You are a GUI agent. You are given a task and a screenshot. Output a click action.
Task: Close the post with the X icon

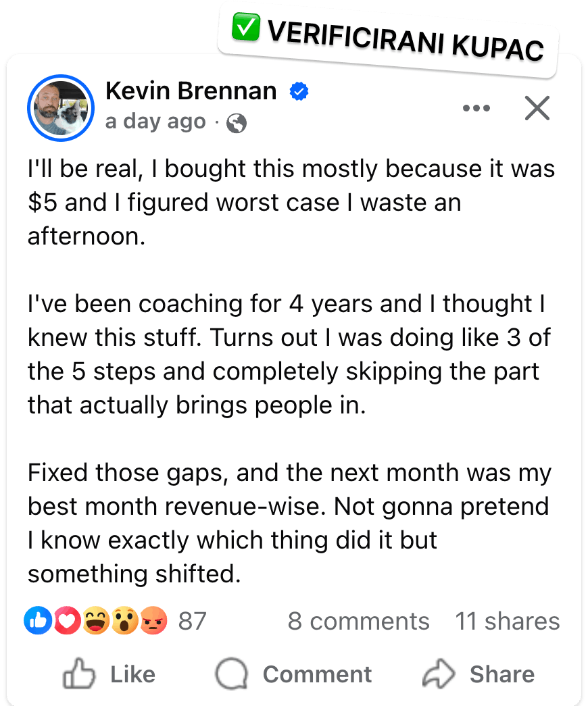pyautogui.click(x=537, y=108)
